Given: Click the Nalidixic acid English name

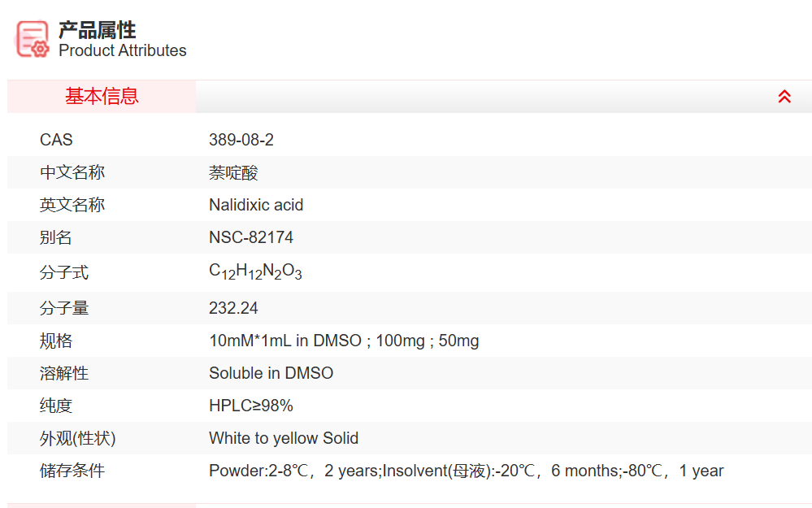Looking at the screenshot, I should click(256, 205).
